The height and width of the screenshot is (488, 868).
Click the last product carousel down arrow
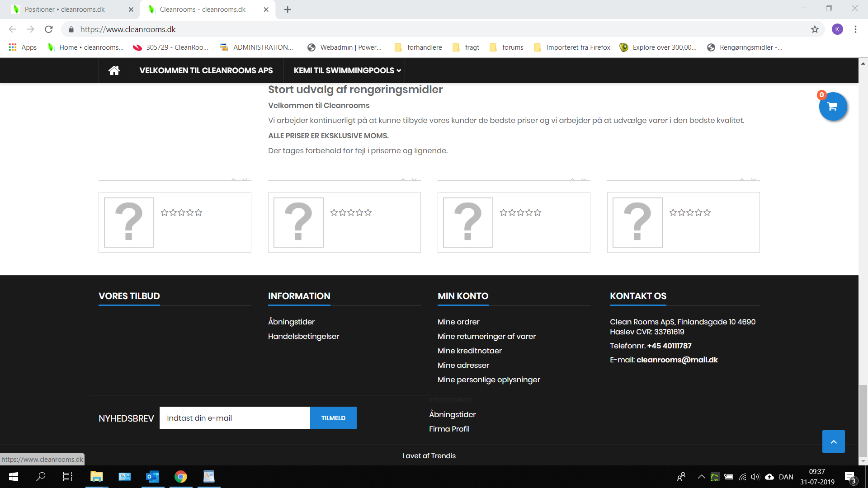[753, 180]
